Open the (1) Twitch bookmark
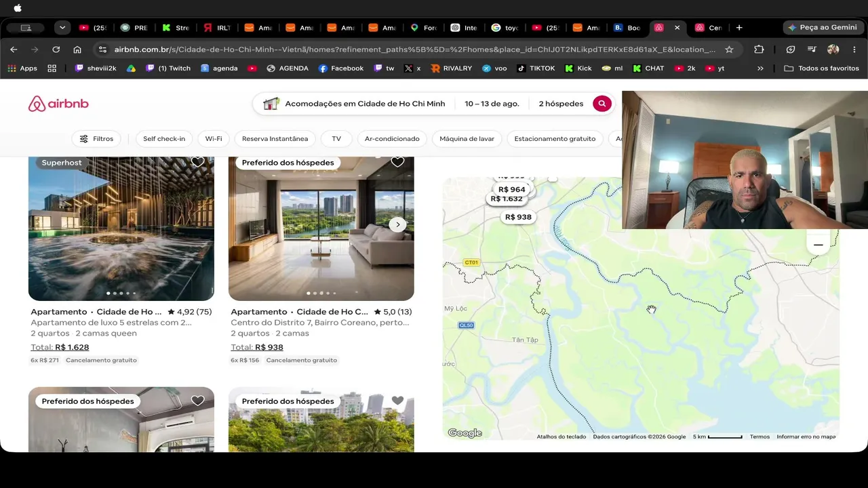The height and width of the screenshot is (488, 868). tap(168, 68)
